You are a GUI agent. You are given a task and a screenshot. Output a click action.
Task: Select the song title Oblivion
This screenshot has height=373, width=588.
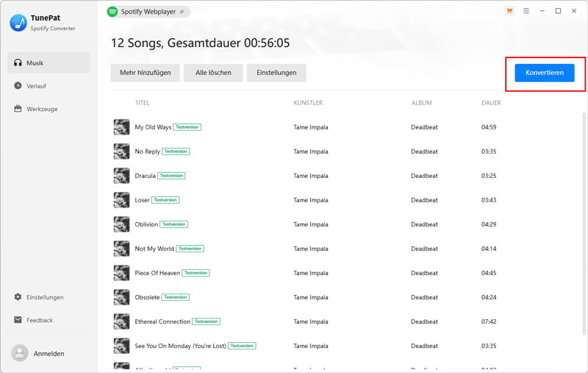coord(146,224)
